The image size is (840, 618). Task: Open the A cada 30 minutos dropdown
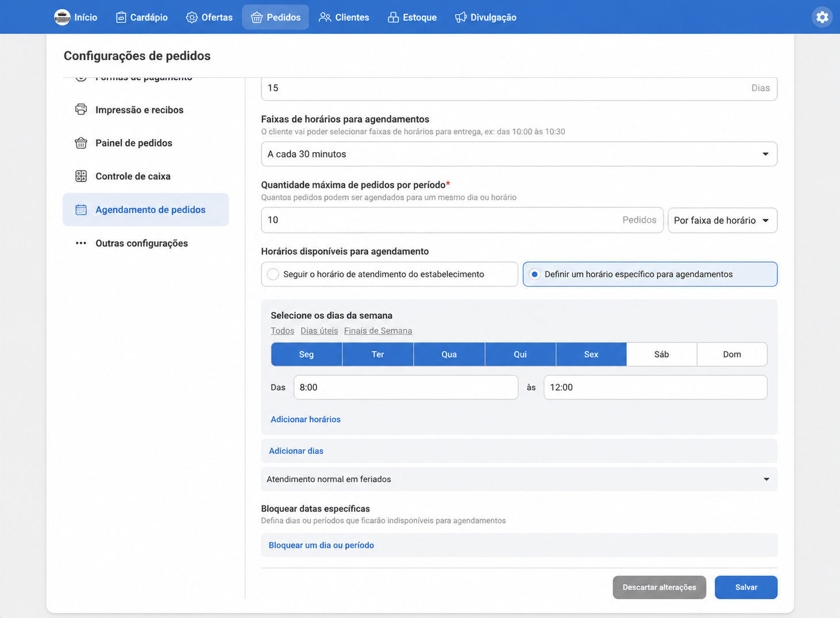pos(519,154)
